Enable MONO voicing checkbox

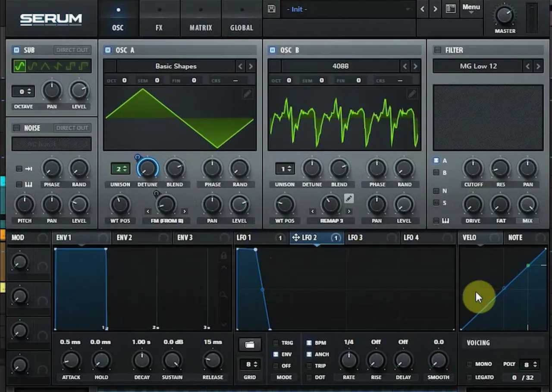pyautogui.click(x=469, y=364)
